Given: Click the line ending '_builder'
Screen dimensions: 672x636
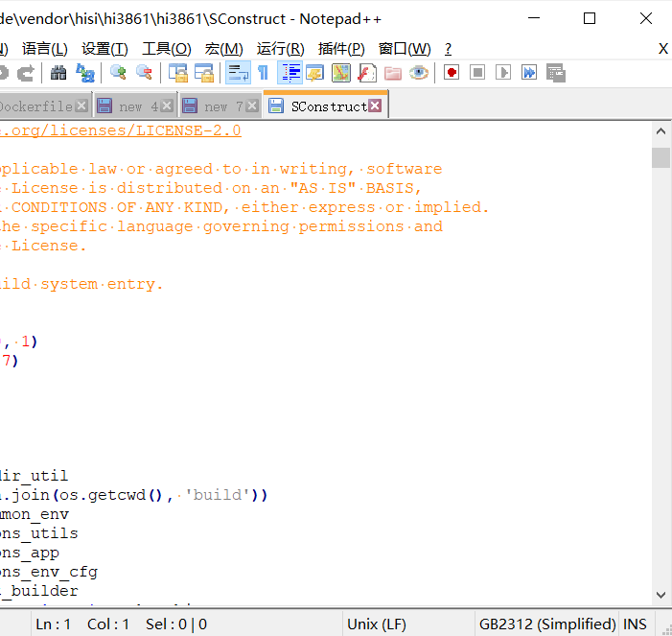Looking at the screenshot, I should [x=39, y=591].
